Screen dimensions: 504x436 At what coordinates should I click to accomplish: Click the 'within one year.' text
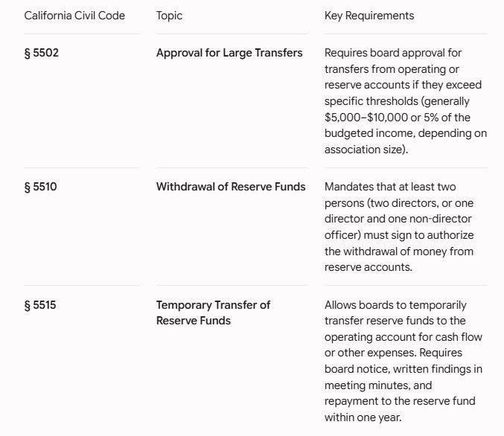click(363, 417)
